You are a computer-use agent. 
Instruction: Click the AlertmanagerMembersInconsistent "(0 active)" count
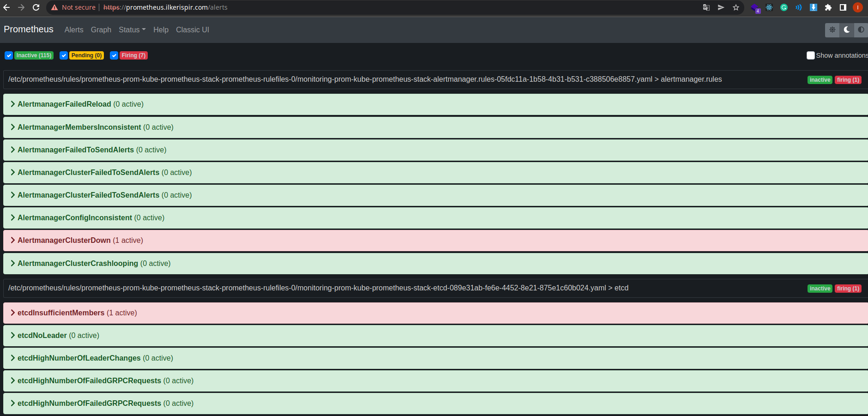(158, 127)
